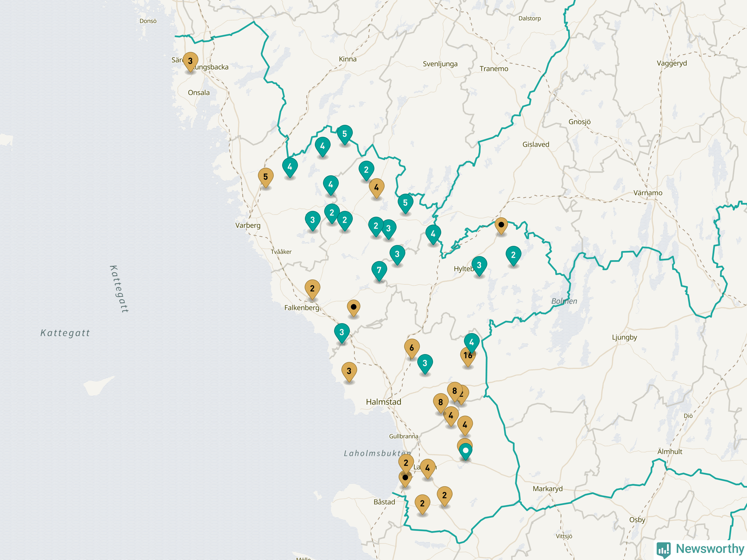This screenshot has width=747, height=560.
Task: Click teal 4 marker overlapping the 16 cluster
Action: 472,342
